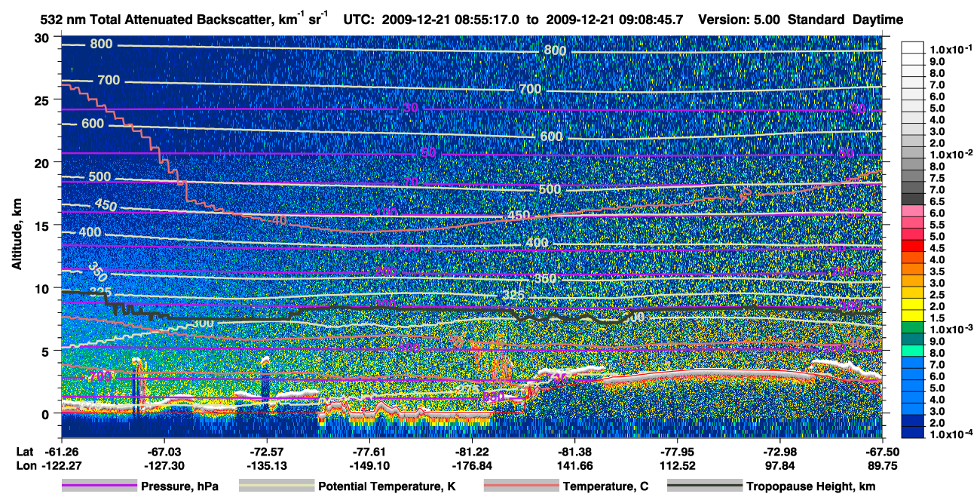Click the latitude value -81.38
This screenshot has height=503, width=980.
pos(575,452)
